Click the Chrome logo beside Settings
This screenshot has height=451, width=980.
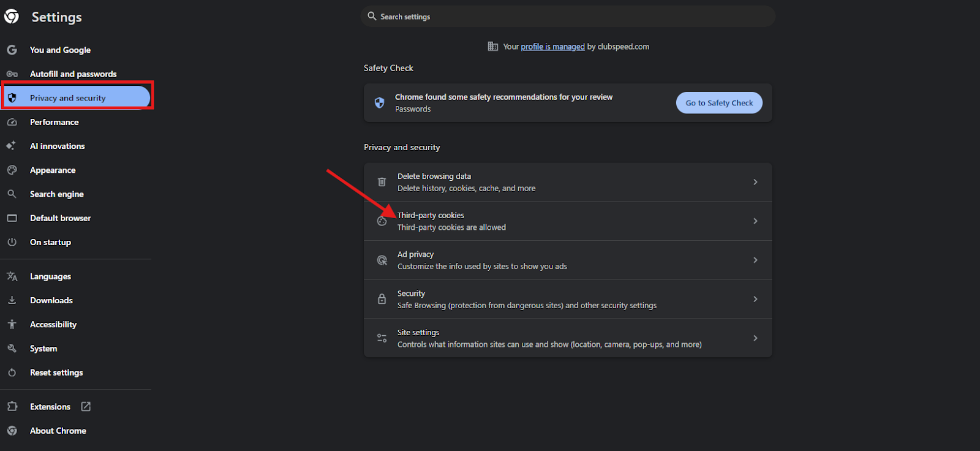point(12,17)
